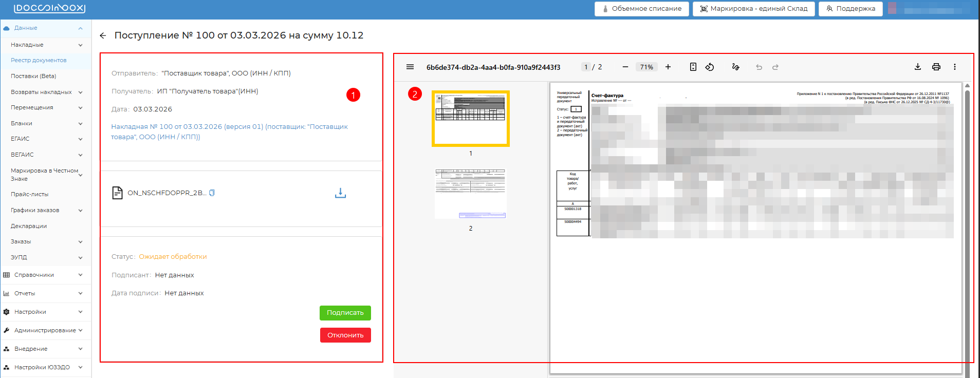Image resolution: width=980 pixels, height=378 pixels.
Task: Zoom out in the PDF viewer
Action: tap(625, 67)
